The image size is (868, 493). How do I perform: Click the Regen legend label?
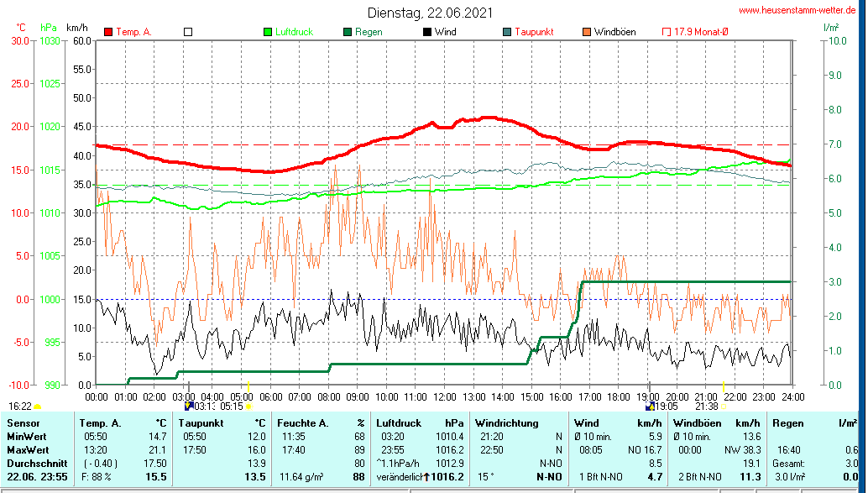click(369, 32)
